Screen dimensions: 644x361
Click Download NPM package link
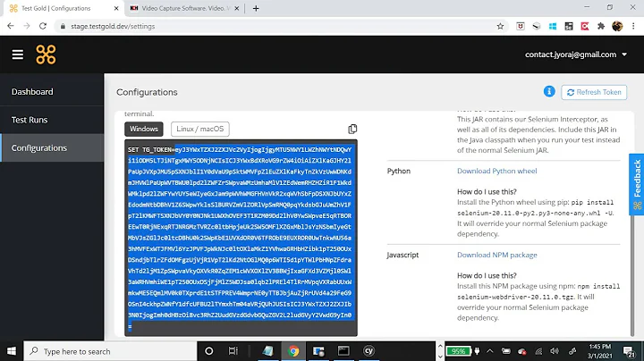click(x=497, y=255)
